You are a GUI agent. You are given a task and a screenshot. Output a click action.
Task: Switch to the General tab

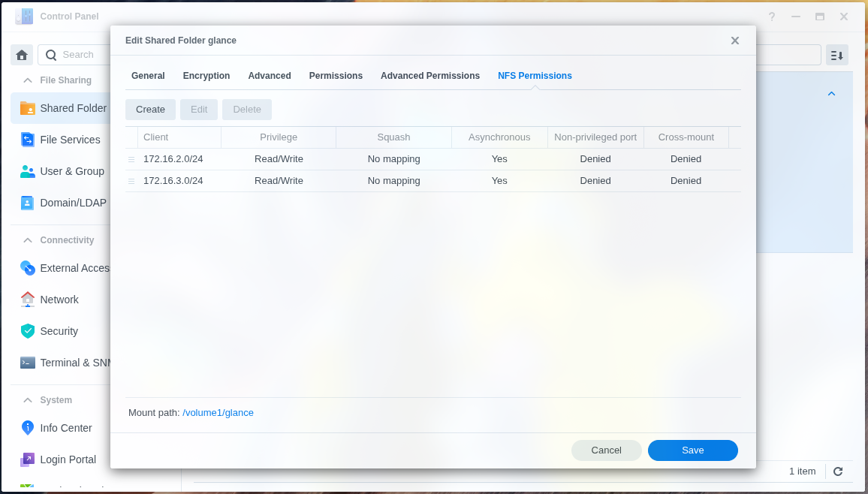[148, 76]
